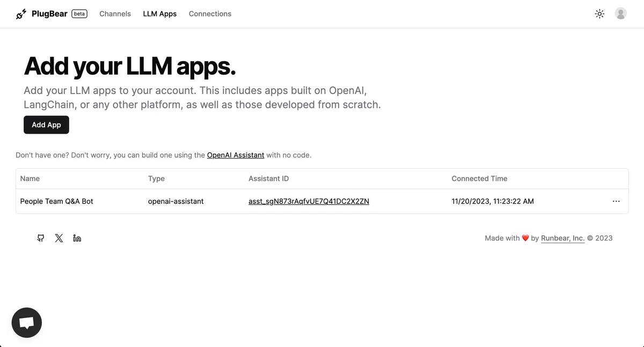Follow the OpenAI Assistant link

click(x=236, y=155)
